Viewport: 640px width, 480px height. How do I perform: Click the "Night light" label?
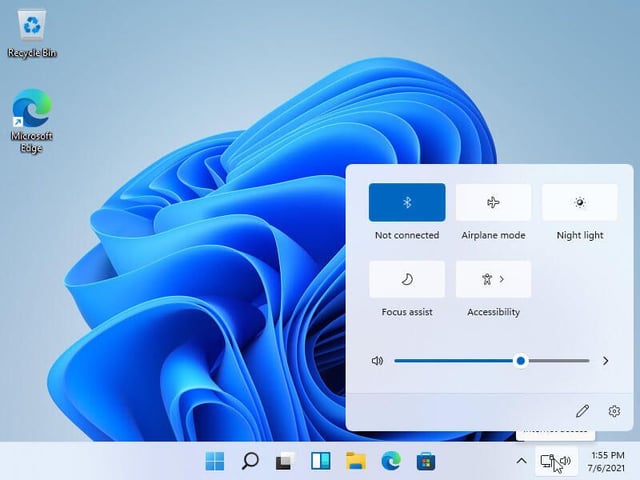coord(580,235)
